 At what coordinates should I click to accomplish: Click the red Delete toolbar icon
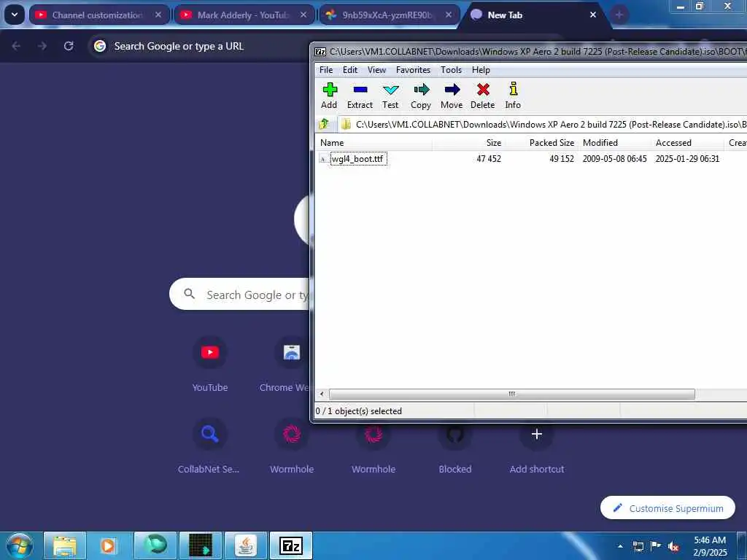pyautogui.click(x=483, y=96)
